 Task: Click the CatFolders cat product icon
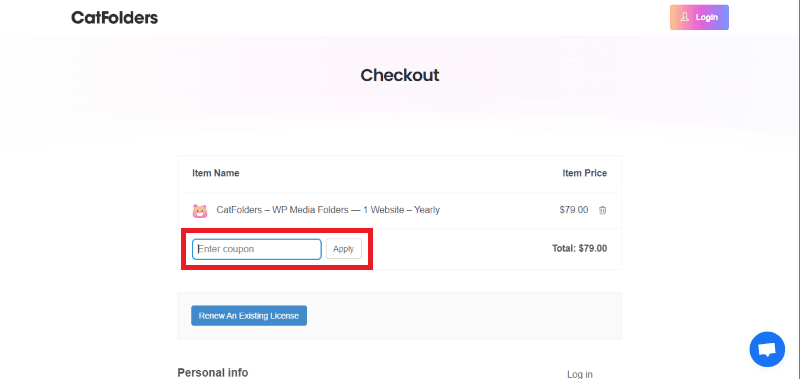click(x=199, y=210)
